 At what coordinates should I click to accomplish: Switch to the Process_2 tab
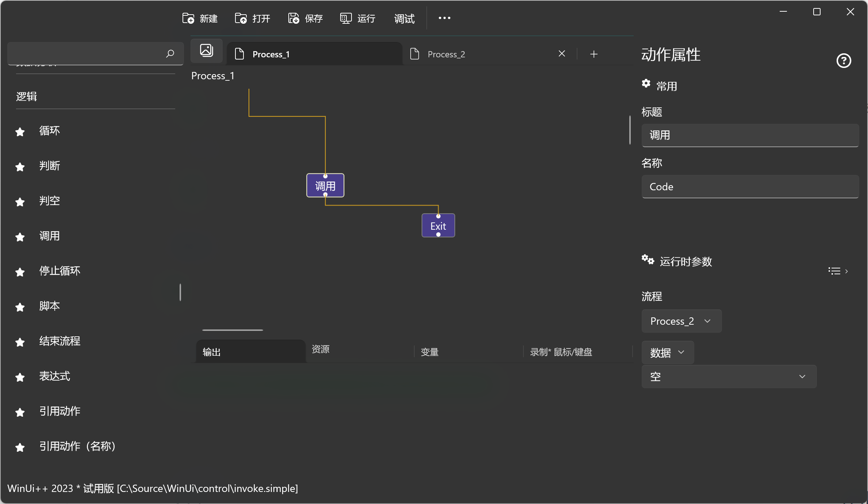coord(446,54)
